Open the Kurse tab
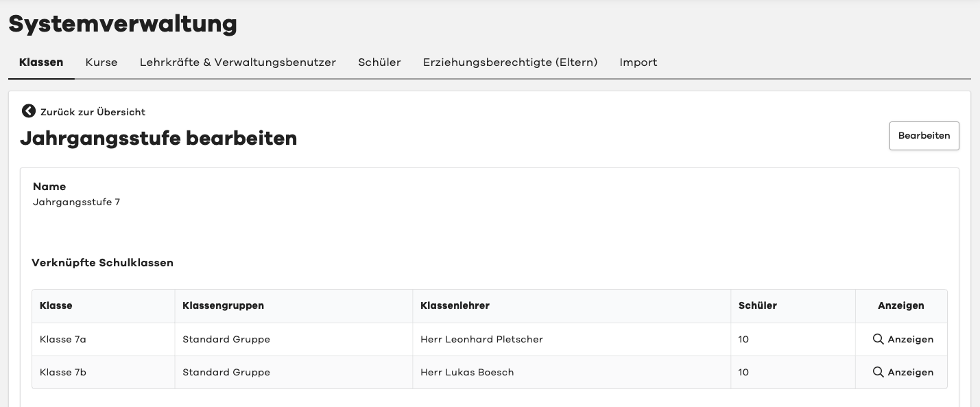 pos(101,62)
